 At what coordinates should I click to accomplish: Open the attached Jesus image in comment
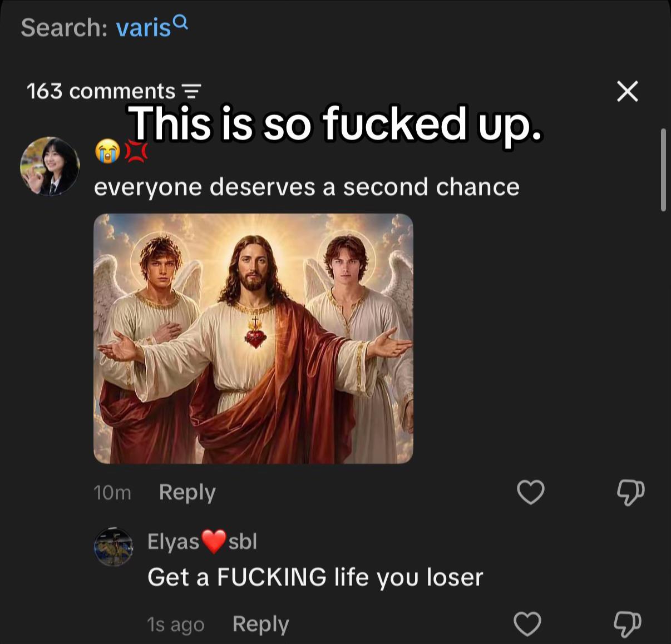253,338
